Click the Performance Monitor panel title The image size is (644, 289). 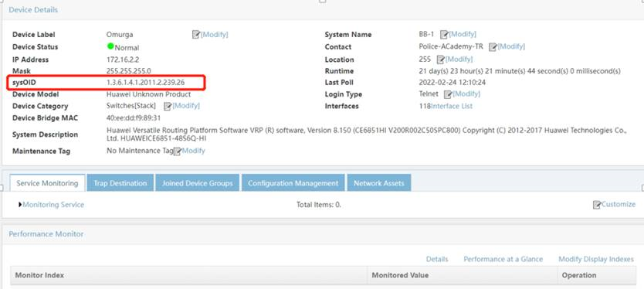click(46, 233)
